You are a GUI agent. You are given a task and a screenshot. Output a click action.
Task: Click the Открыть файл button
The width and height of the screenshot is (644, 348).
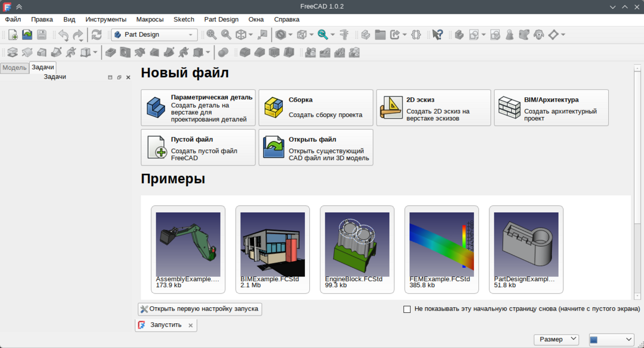(316, 147)
